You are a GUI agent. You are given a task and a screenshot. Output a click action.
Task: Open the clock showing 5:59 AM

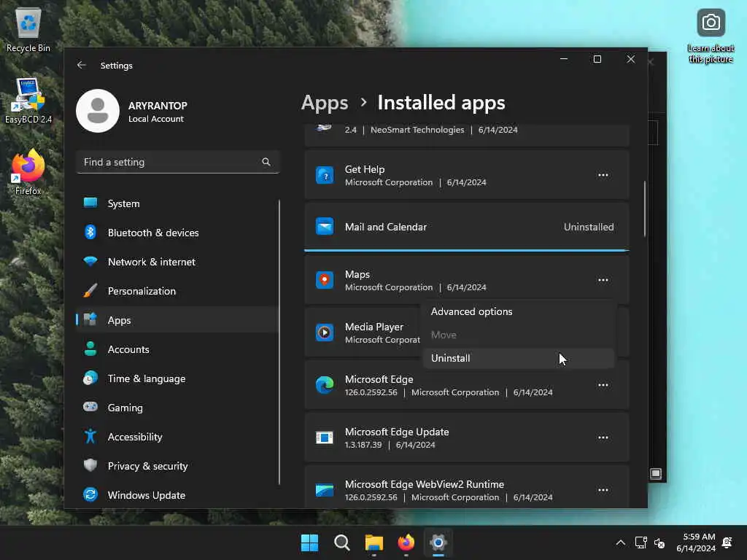(x=695, y=542)
